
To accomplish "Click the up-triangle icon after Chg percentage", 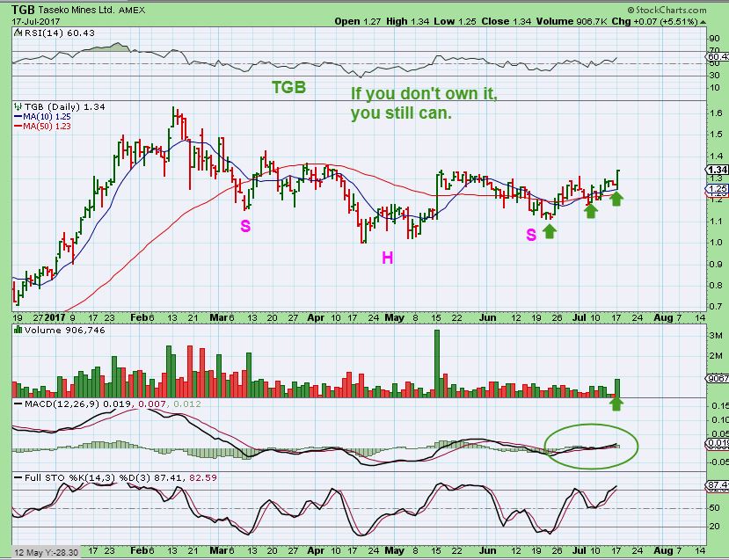I will pyautogui.click(x=703, y=22).
